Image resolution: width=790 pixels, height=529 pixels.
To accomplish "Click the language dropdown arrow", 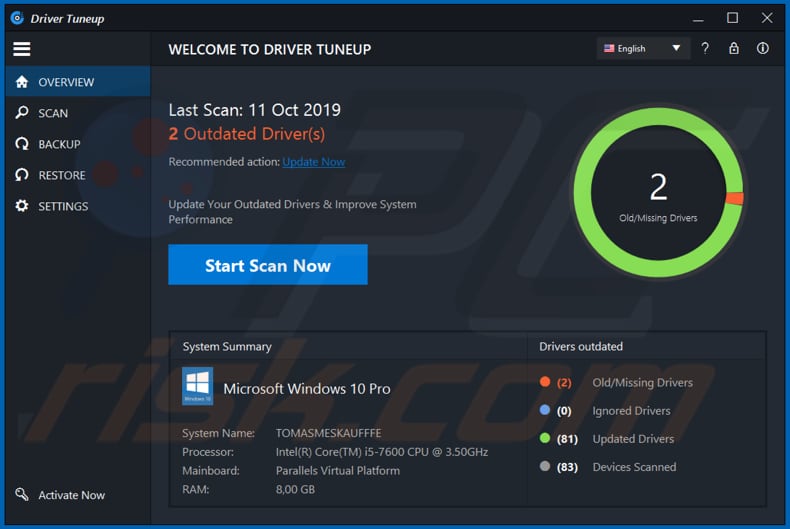I will 676,48.
